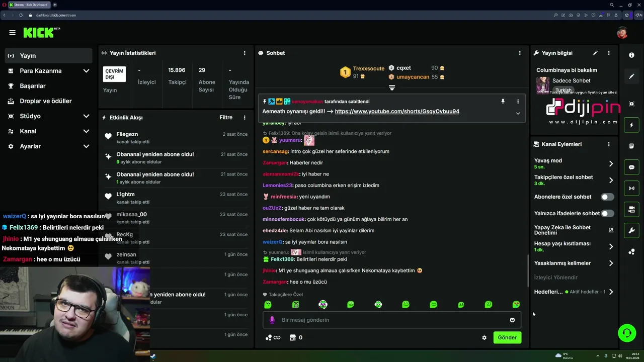This screenshot has height=362, width=644.
Task: Edit stream info with pencil icon
Action: coord(595,53)
